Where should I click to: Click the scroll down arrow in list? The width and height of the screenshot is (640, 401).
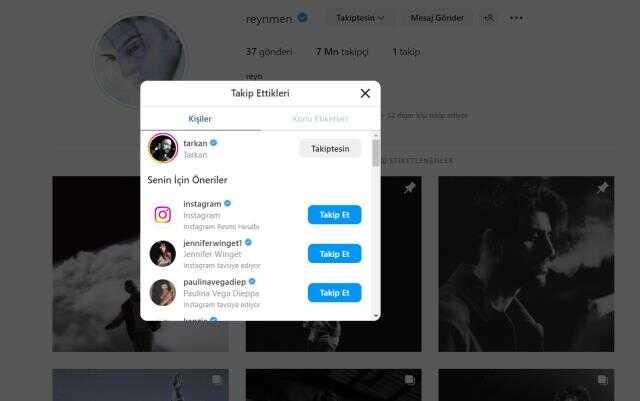point(376,316)
